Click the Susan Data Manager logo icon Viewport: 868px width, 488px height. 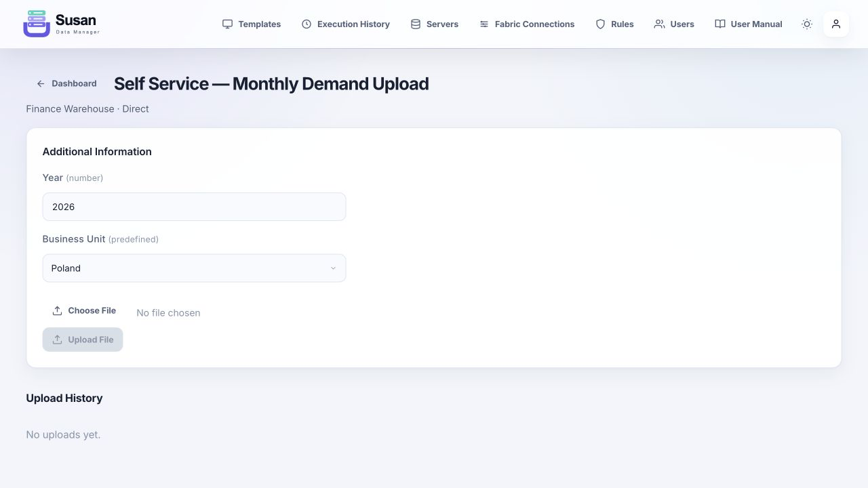(x=37, y=24)
